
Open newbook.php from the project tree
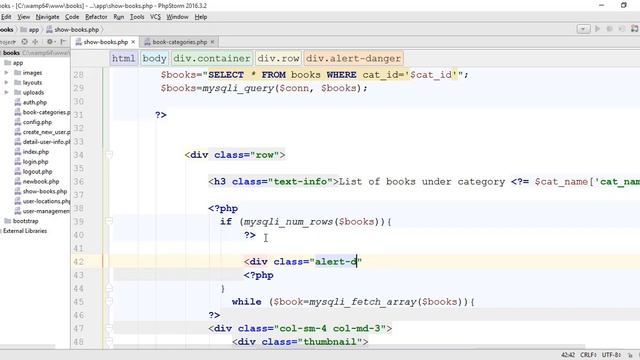tap(37, 181)
